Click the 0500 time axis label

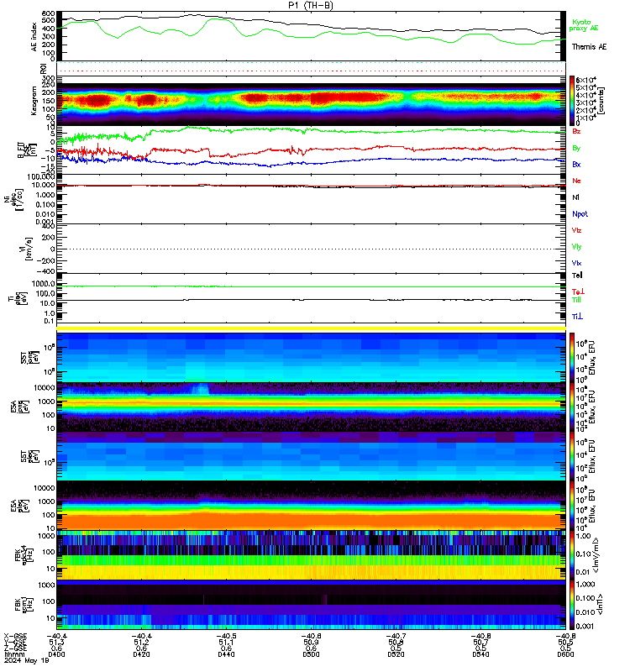point(311,654)
